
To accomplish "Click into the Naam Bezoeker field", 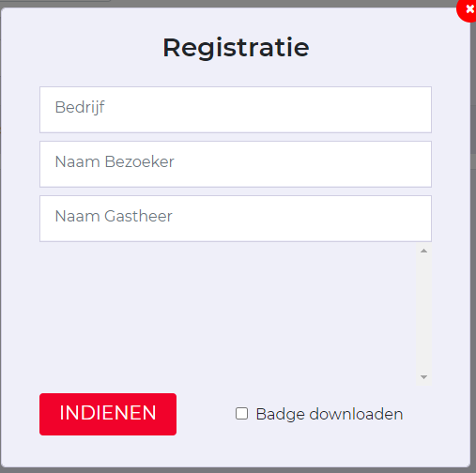I will [236, 164].
